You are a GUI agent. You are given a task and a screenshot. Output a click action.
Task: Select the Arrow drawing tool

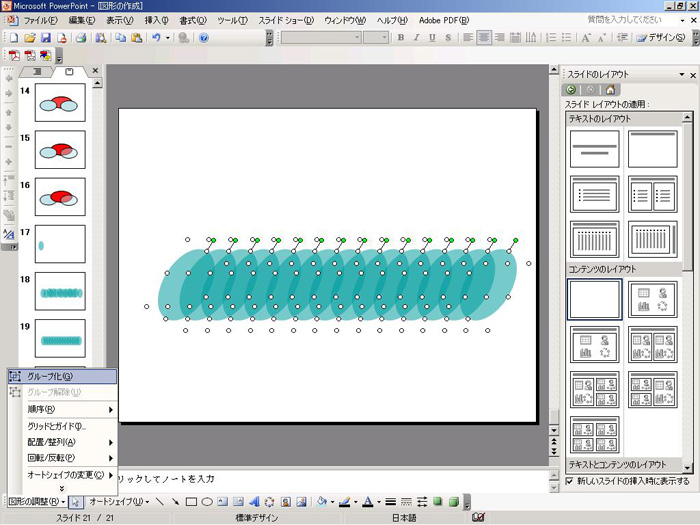[175, 502]
